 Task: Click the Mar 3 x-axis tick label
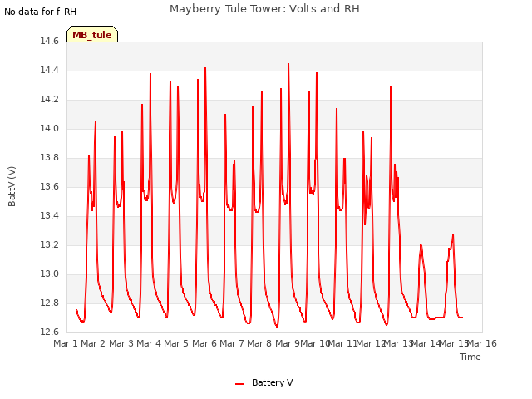121,343
